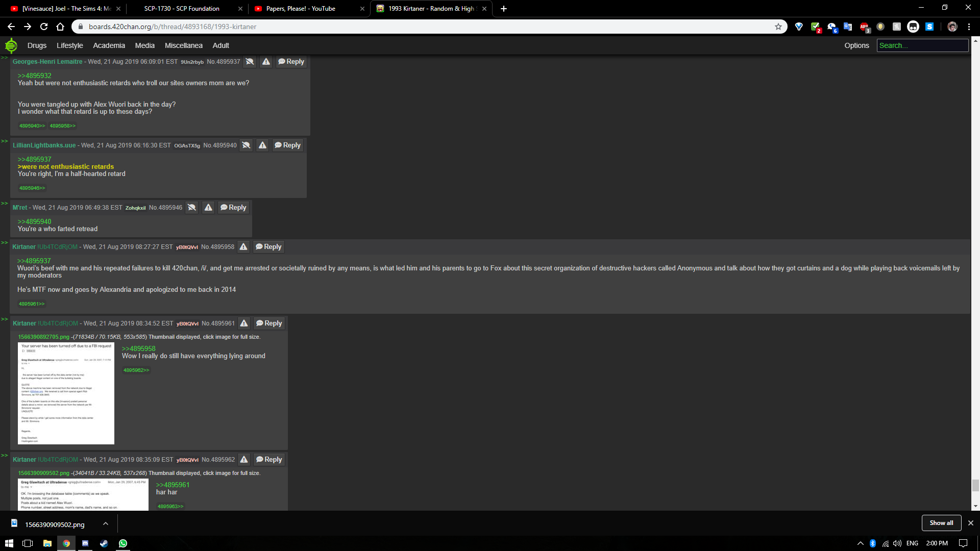Expand the Miscellanea boards menu

click(183, 45)
